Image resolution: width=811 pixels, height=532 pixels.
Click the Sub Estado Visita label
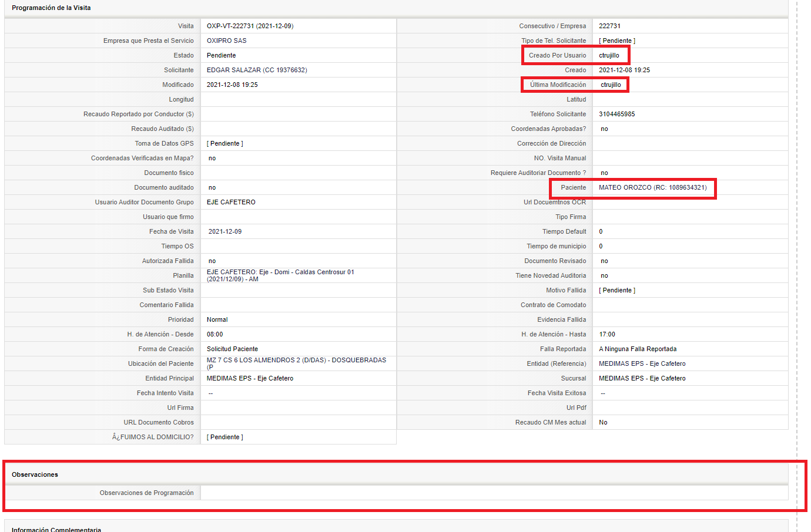click(x=168, y=290)
